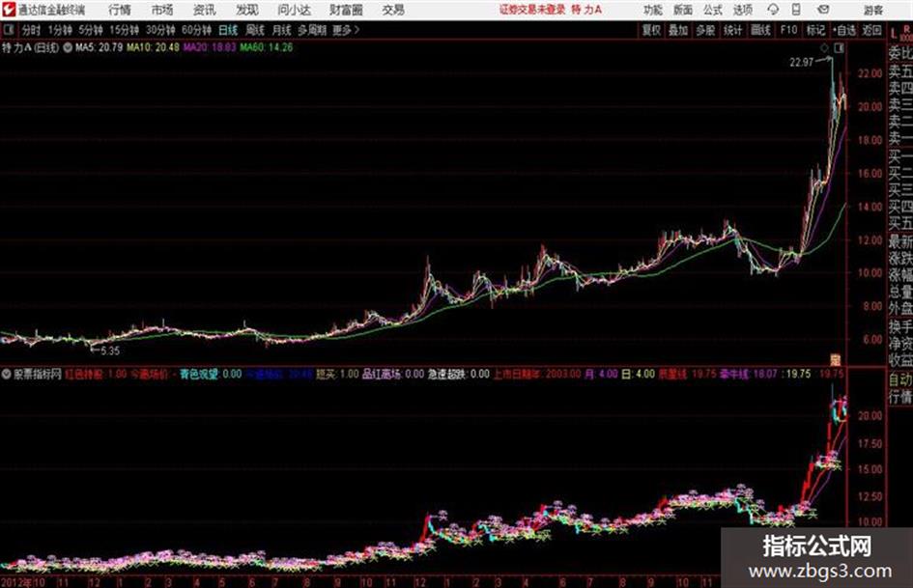The height and width of the screenshot is (588, 913).
Task: Expand the main chart indicator dropdown beside 特力A
Action: click(x=68, y=47)
